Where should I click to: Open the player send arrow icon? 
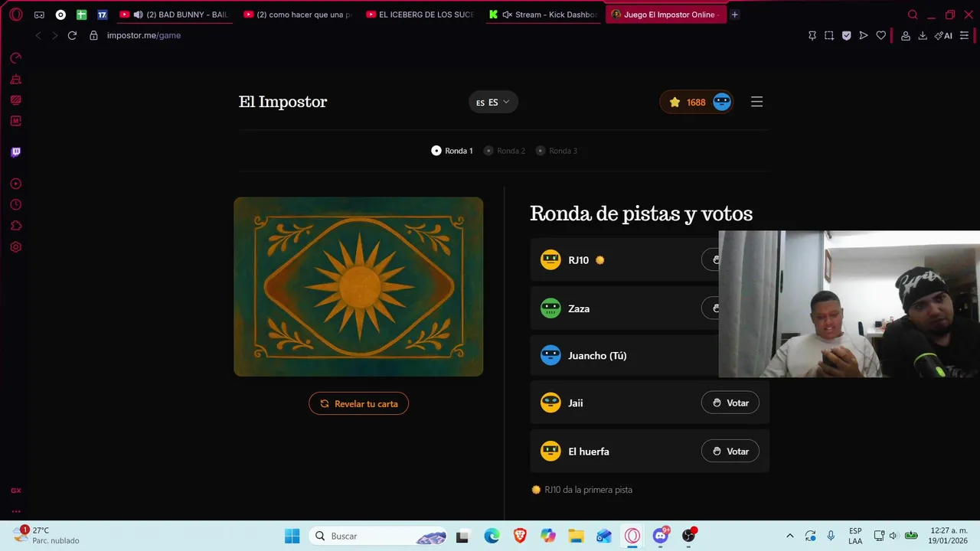pos(864,35)
